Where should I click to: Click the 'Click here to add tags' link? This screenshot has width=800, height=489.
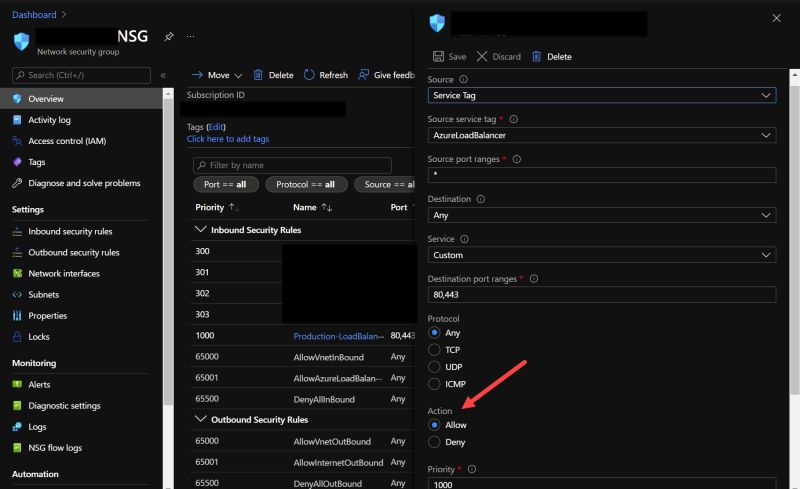[x=228, y=139]
